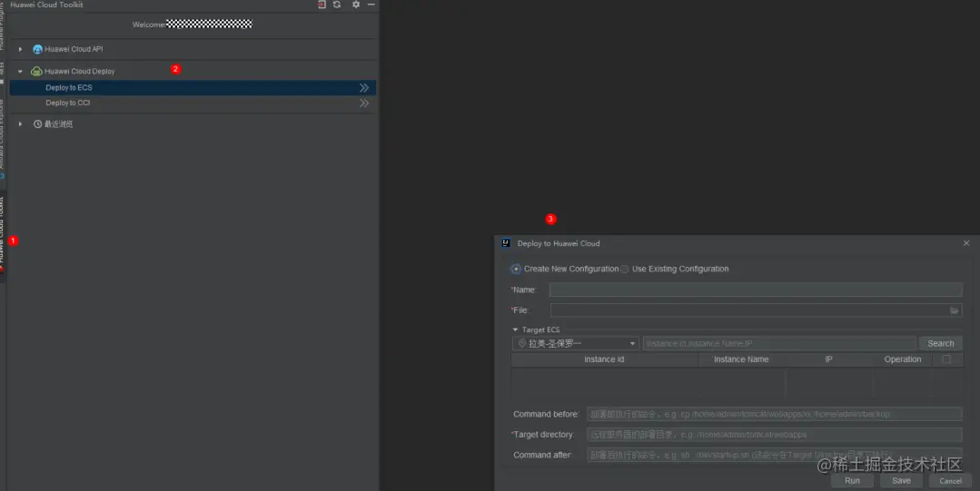980x491 pixels.
Task: Select the Deploy to ECS item
Action: click(193, 88)
